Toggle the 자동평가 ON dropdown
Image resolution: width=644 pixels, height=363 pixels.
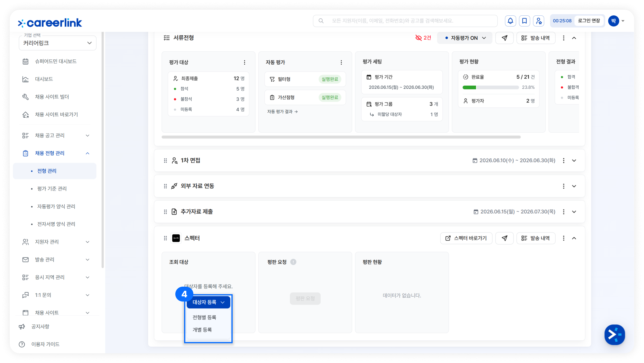[465, 38]
